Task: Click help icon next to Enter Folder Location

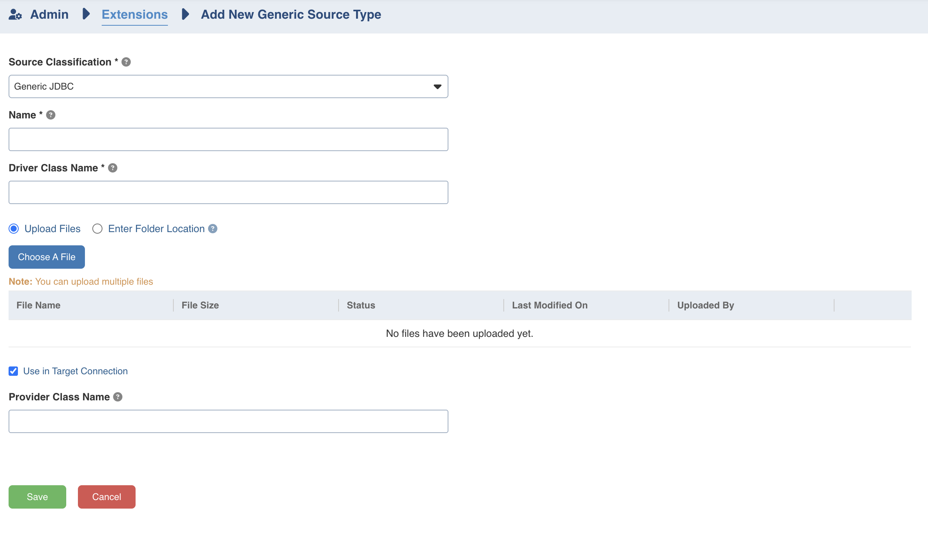Action: tap(213, 229)
